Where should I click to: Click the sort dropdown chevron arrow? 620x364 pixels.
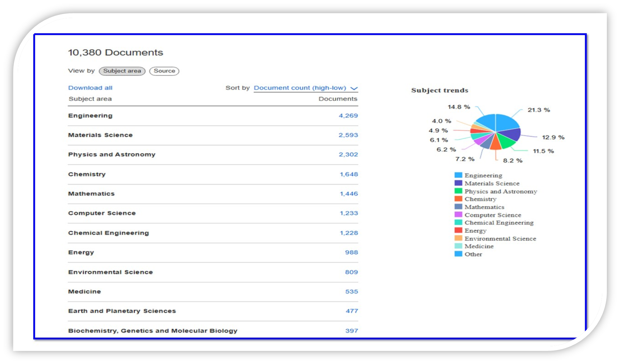pyautogui.click(x=354, y=88)
